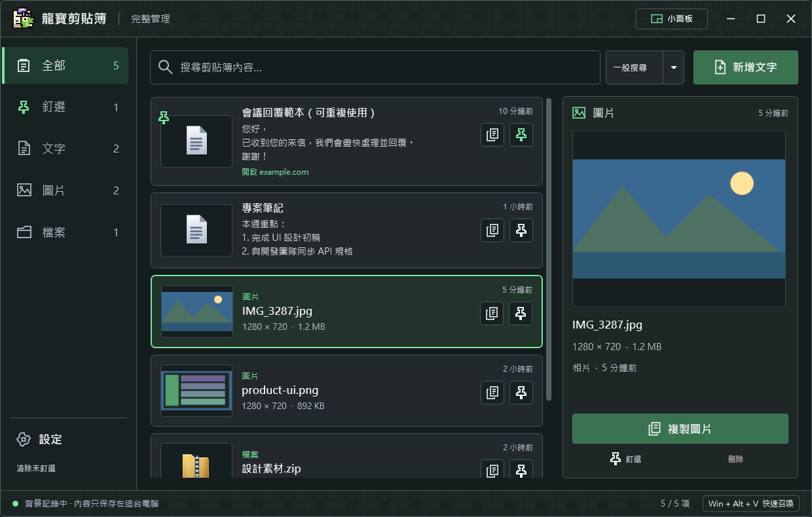Click the large mountain preview image
Viewport: 812px width, 517px height.
click(x=679, y=219)
